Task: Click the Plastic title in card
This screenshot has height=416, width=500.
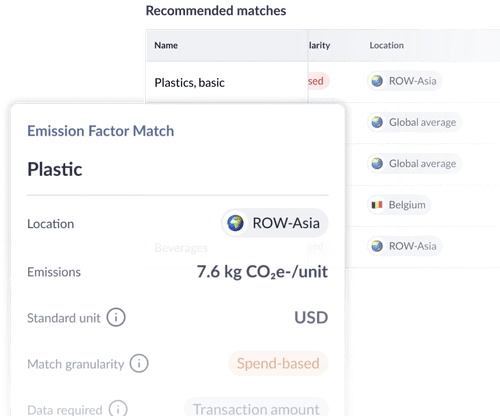Action: coord(55,169)
